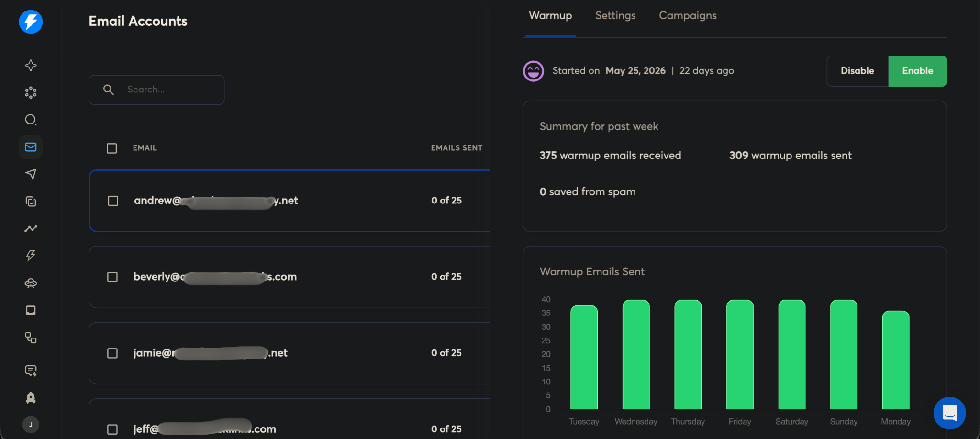Screen dimensions: 980x439
Task: Click "0 of 25" in jeff@ row
Action: 446,428
